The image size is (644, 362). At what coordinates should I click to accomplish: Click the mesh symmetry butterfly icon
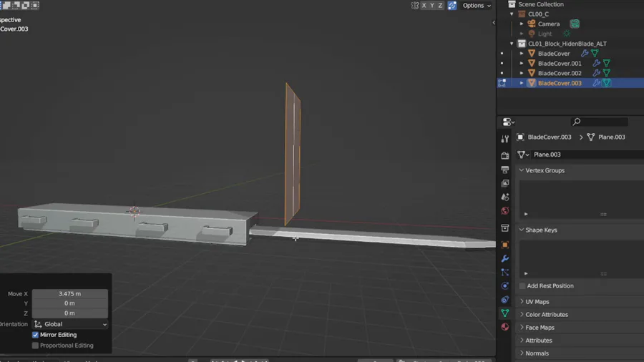click(x=415, y=5)
